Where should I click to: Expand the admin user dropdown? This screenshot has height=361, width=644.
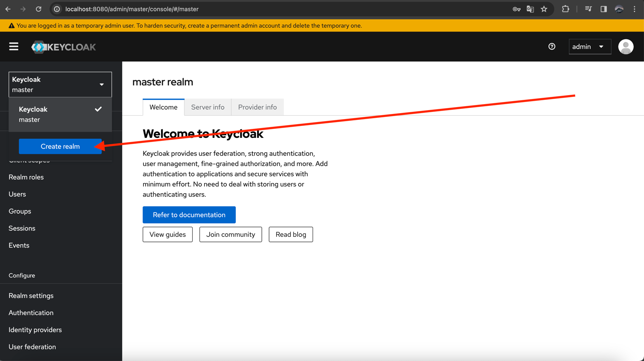pyautogui.click(x=589, y=47)
